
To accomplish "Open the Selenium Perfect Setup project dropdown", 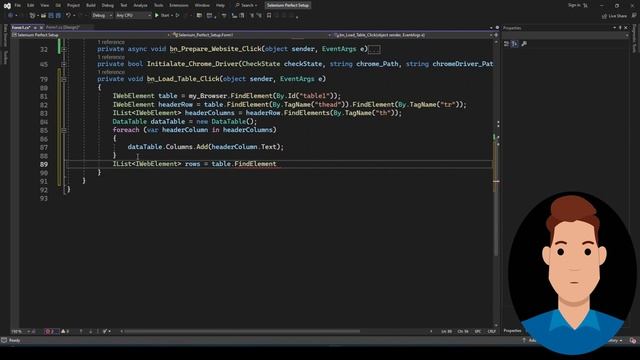I will coord(91,35).
